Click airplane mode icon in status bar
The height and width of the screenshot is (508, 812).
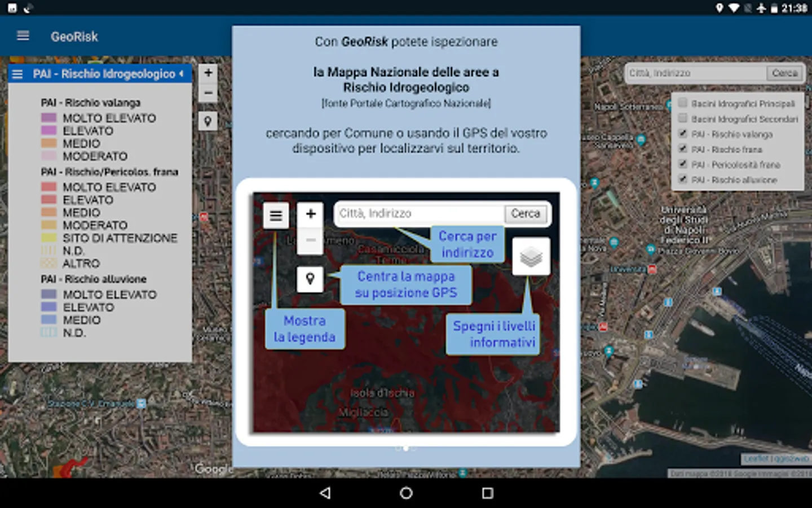[761, 8]
